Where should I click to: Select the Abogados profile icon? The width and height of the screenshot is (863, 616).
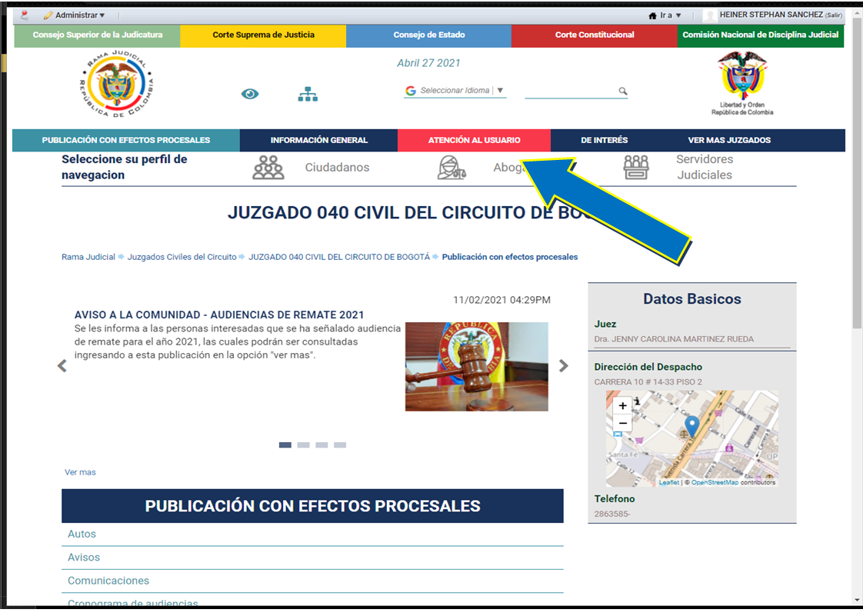click(x=451, y=168)
